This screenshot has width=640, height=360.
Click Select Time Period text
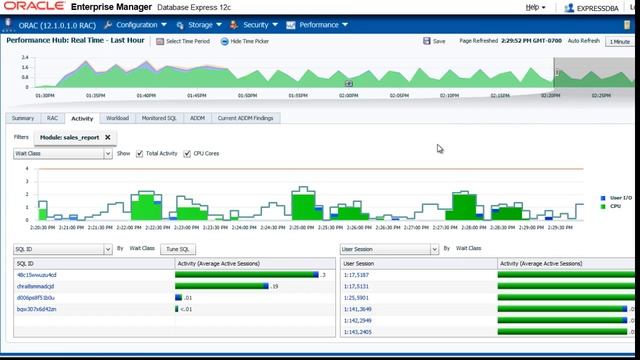(188, 41)
